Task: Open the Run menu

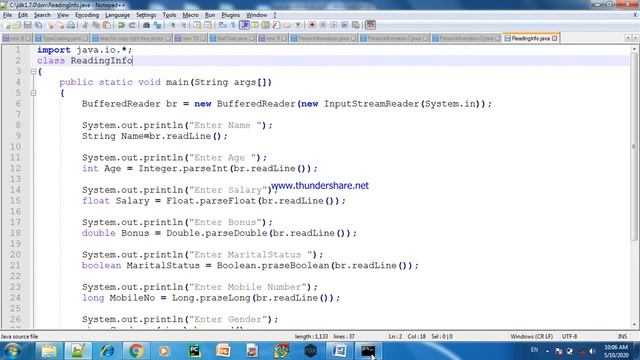Action: pyautogui.click(x=210, y=15)
